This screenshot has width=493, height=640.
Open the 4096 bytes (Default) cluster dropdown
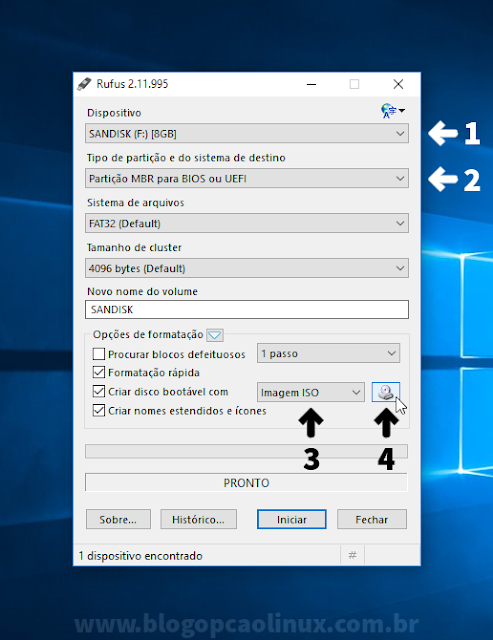point(247,268)
